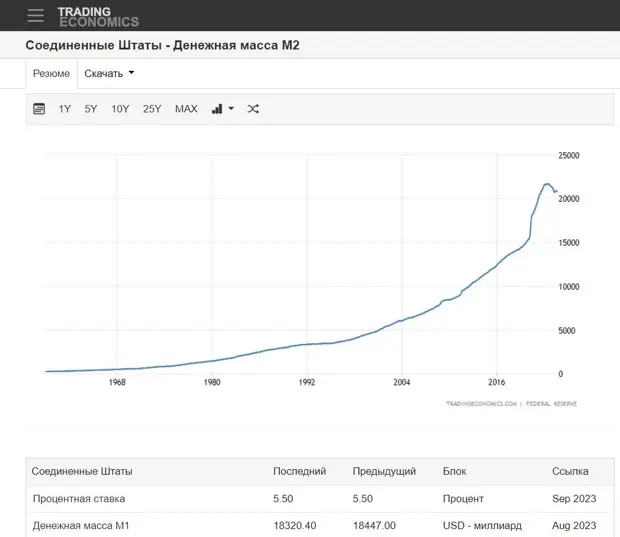Open the Процентная ставка link

tap(79, 498)
